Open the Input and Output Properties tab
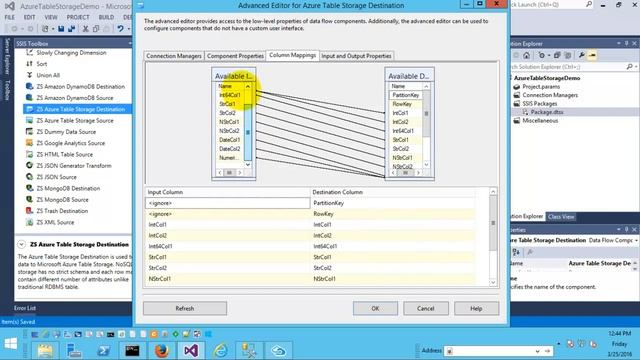This screenshot has width=640, height=360. (356, 56)
